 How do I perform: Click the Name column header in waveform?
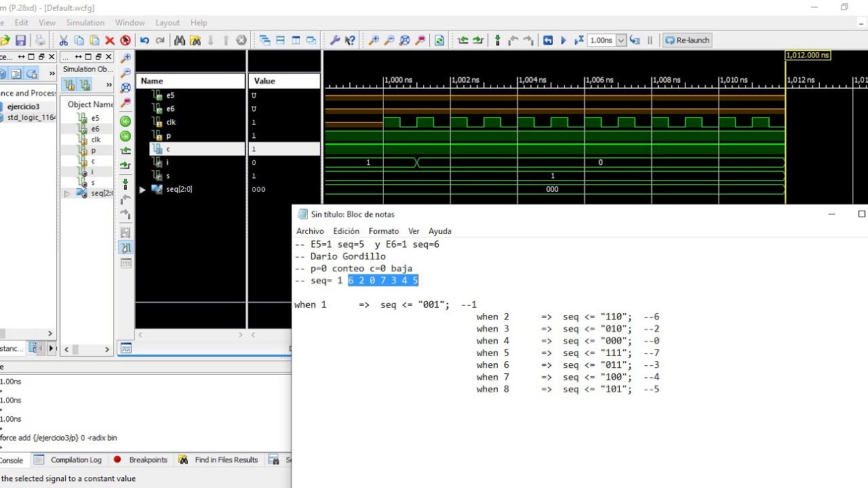coord(191,81)
